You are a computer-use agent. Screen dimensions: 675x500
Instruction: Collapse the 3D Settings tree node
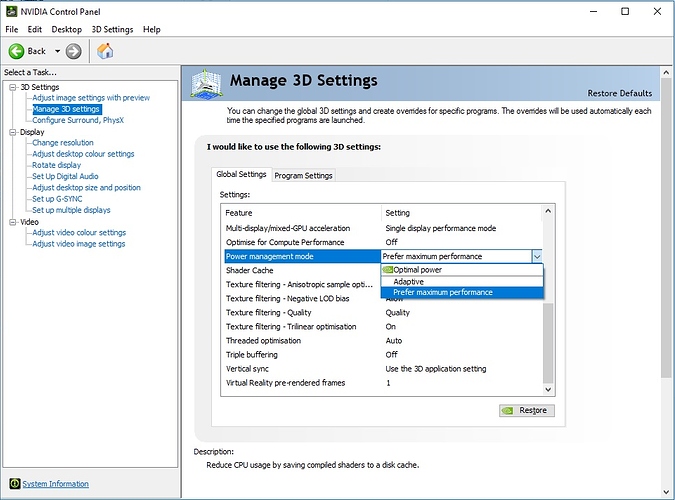tap(12, 87)
